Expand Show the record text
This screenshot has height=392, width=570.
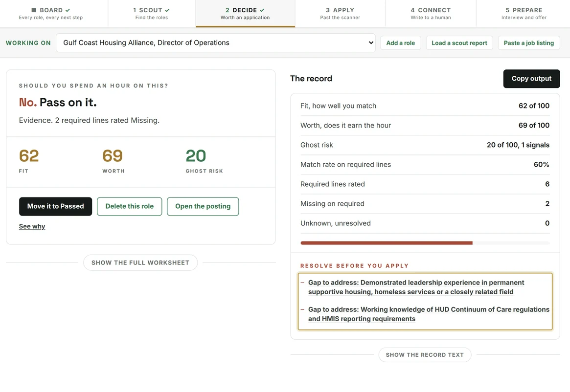click(425, 355)
